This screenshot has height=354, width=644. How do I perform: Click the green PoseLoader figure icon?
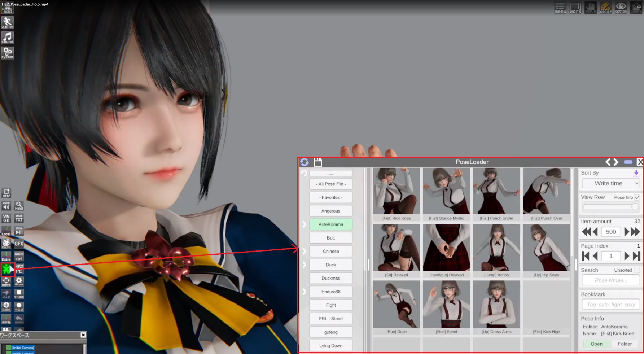click(7, 269)
